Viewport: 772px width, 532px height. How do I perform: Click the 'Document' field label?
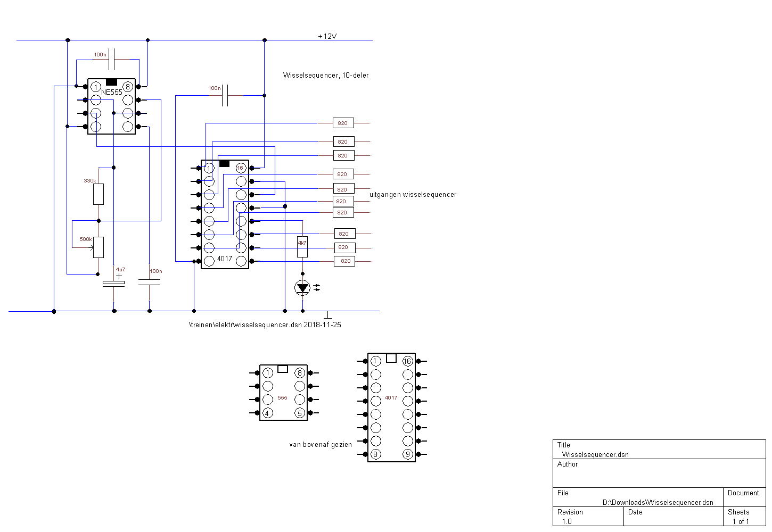point(743,493)
